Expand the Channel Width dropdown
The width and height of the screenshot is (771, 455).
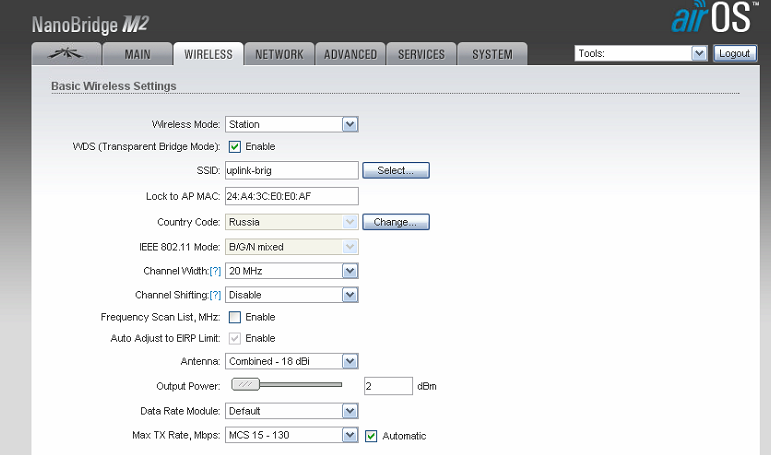click(291, 271)
